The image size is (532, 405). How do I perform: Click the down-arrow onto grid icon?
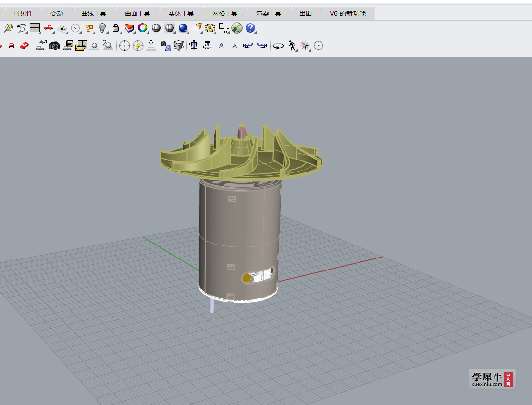coord(151,46)
